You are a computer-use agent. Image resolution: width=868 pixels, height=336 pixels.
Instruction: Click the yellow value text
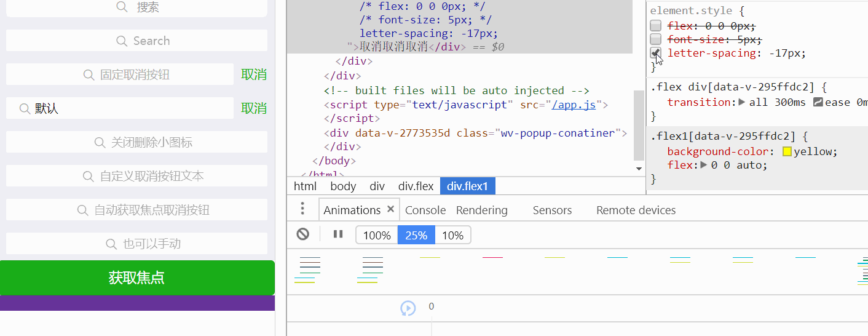(x=814, y=151)
